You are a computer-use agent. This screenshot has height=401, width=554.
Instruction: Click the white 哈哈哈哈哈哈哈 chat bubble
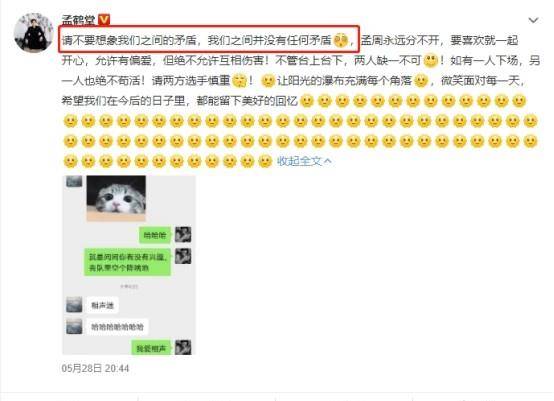pos(117,327)
